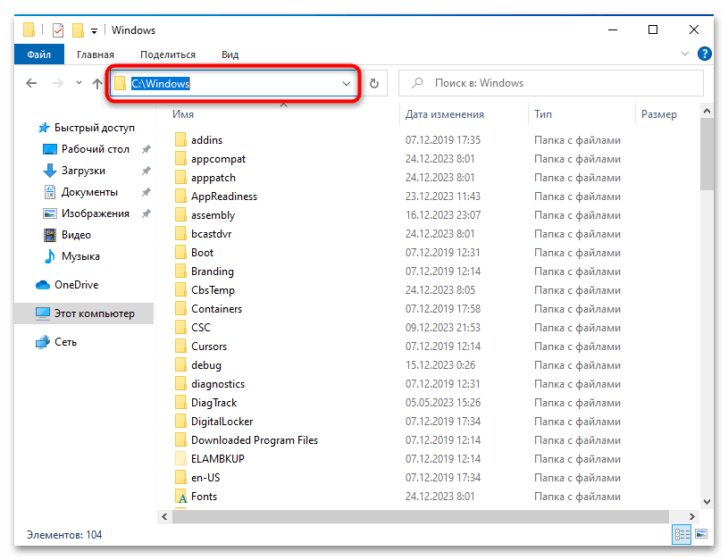728x560 pixels.
Task: Click the Help question mark button
Action: tap(705, 54)
